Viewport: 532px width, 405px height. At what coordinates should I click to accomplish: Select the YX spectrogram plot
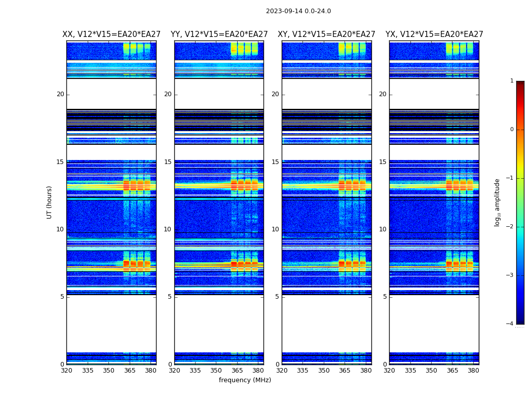tap(434, 202)
